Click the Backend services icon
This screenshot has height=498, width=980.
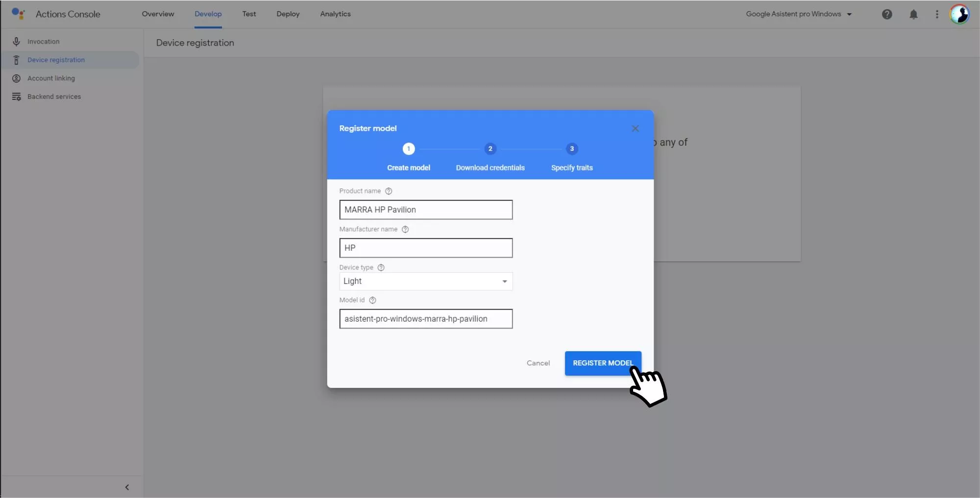16,96
